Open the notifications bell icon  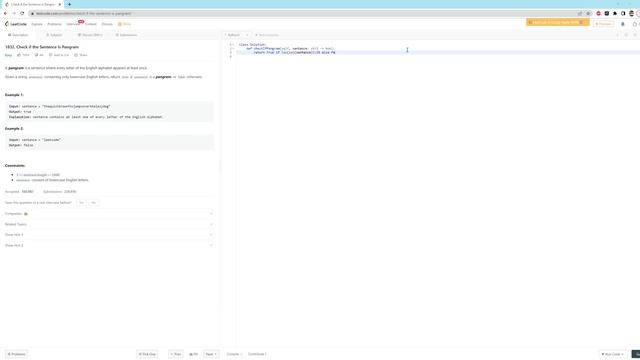(623, 24)
